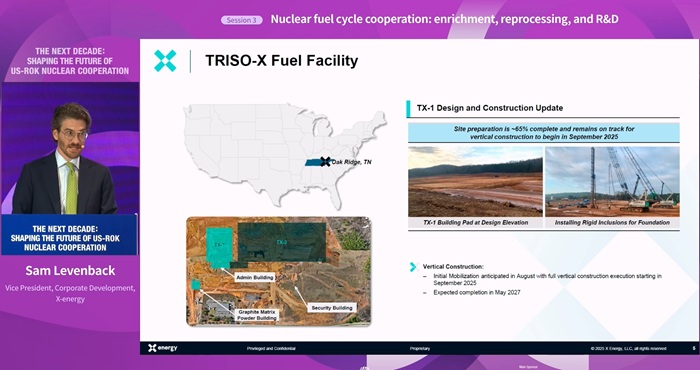Click The Next Decade event title at top left
This screenshot has width=700, height=370.
click(70, 61)
